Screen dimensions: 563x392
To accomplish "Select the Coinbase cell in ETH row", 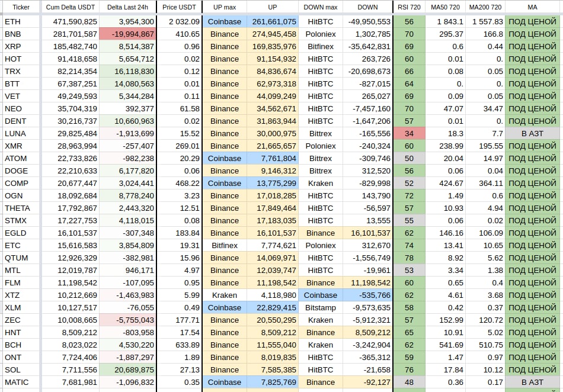I will pos(225,22).
